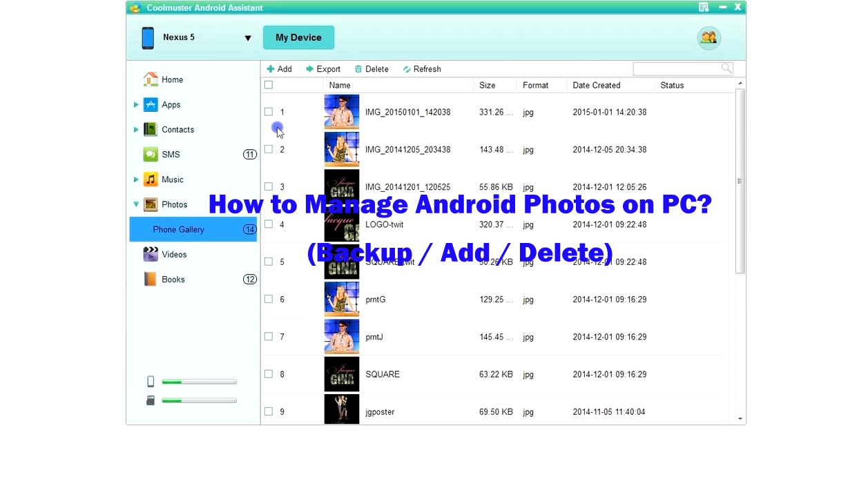This screenshot has height=497, width=868.
Task: Click in the search input field
Action: 677,68
